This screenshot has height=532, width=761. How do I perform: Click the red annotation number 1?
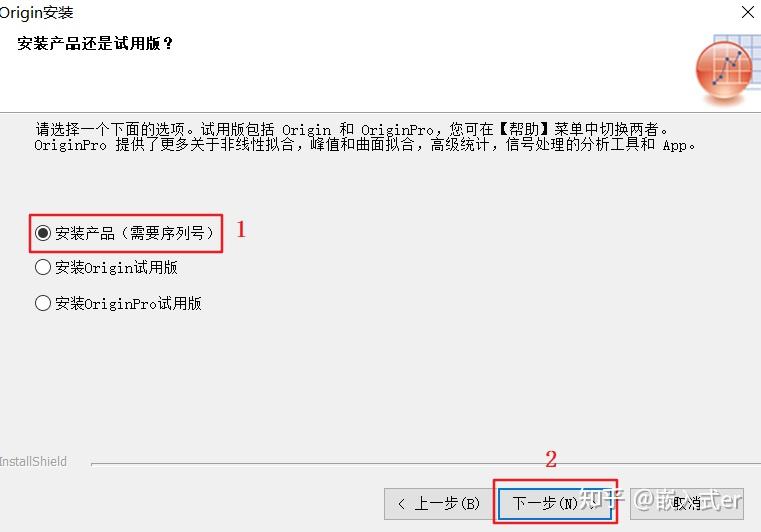(x=241, y=229)
